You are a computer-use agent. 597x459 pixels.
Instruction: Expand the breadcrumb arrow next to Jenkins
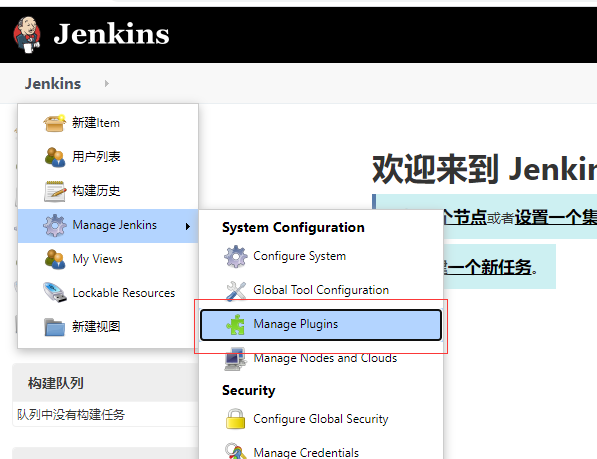click(x=107, y=83)
